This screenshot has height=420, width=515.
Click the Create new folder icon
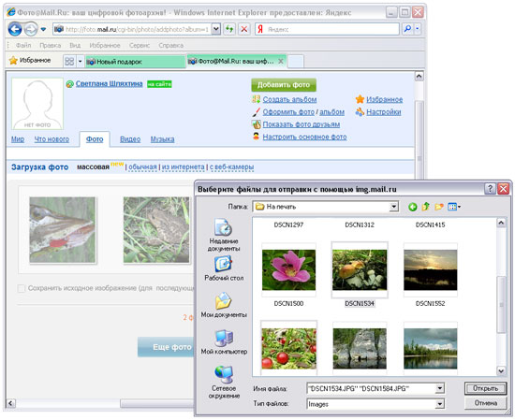pos(439,207)
